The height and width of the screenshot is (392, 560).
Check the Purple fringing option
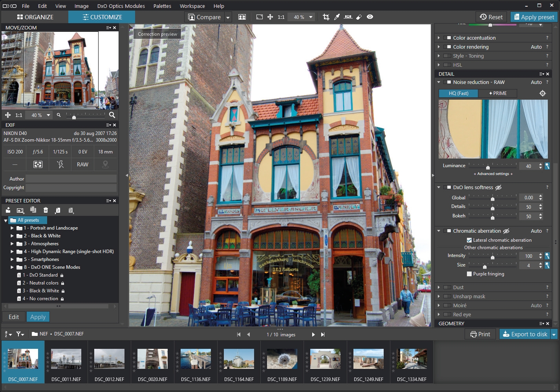coord(469,274)
